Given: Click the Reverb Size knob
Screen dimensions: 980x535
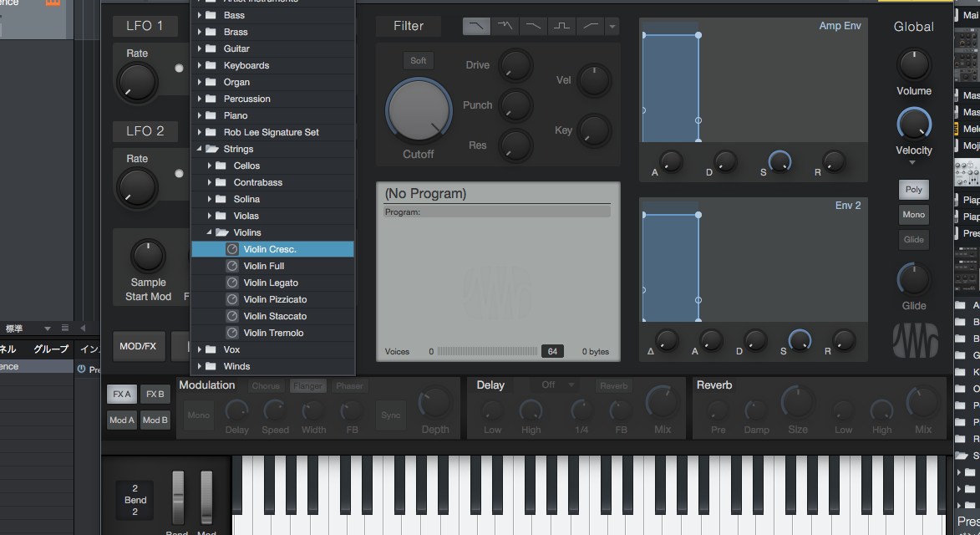Looking at the screenshot, I should 798,402.
